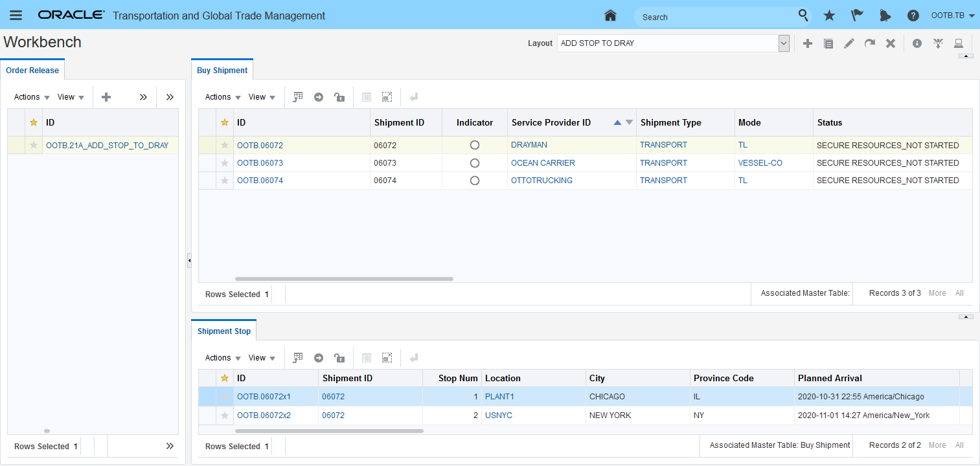
Task: Toggle favorite star for OOTB.06073 row
Action: 225,163
